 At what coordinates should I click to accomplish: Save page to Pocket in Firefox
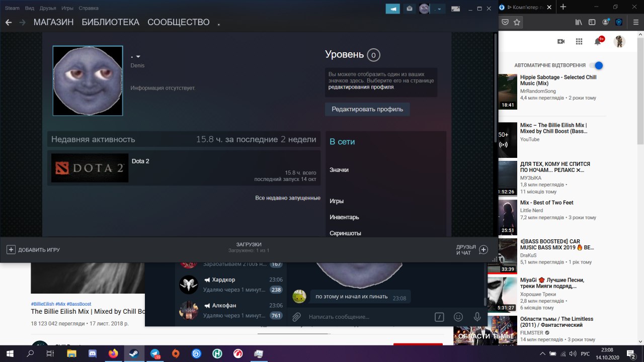(505, 22)
